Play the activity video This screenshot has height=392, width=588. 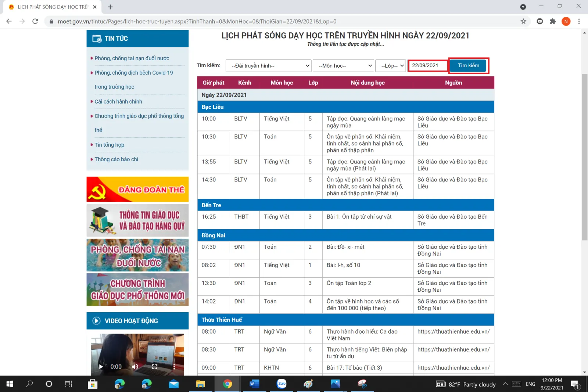pos(101,367)
